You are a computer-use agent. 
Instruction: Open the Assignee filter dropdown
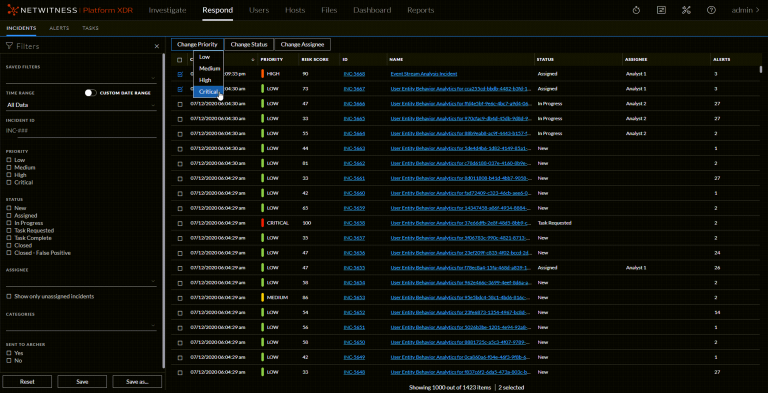[81, 281]
